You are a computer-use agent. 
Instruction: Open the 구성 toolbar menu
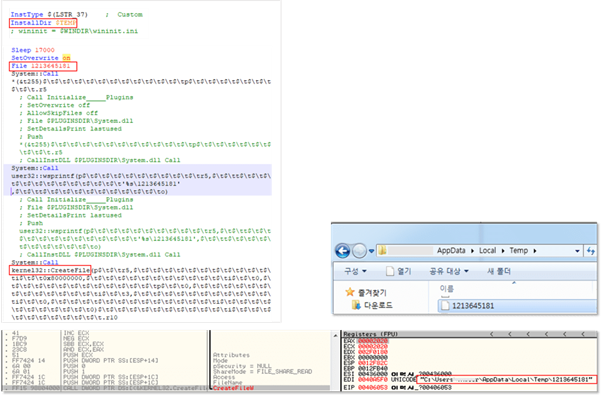pyautogui.click(x=355, y=272)
